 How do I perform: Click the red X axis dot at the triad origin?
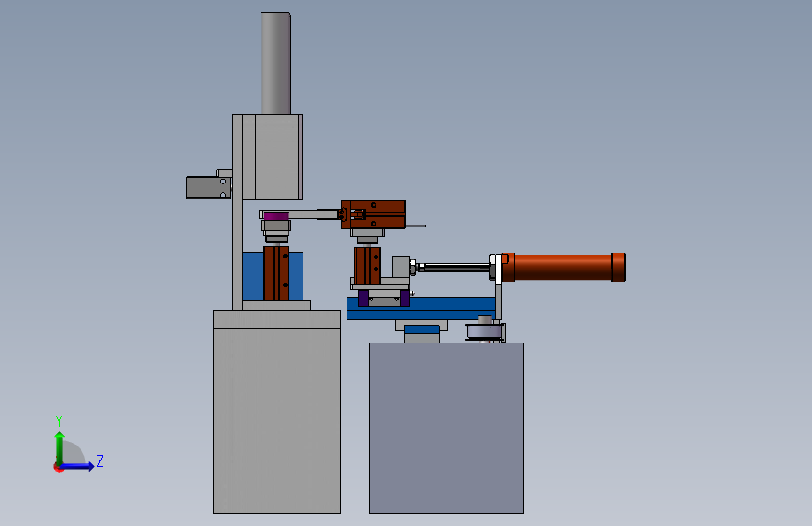[x=58, y=467]
